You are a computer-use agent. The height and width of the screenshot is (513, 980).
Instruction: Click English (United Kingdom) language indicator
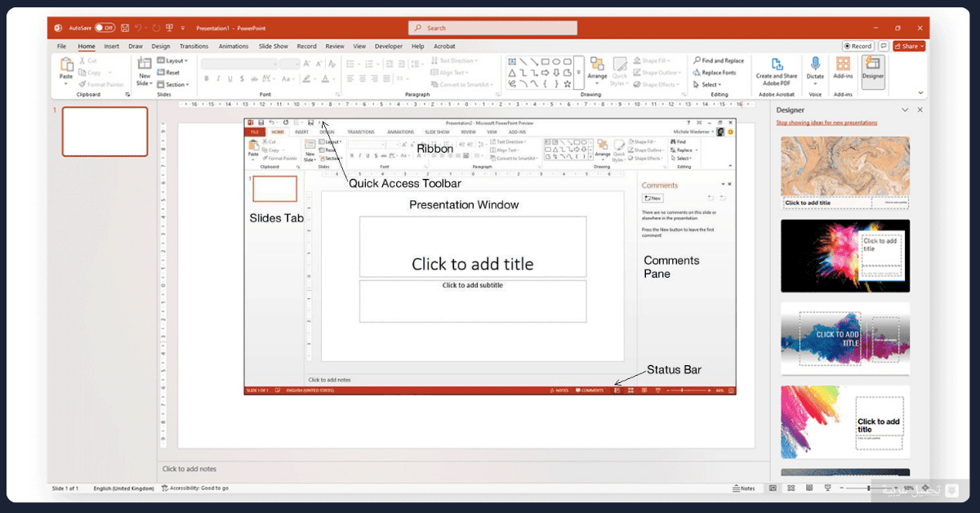(123, 488)
